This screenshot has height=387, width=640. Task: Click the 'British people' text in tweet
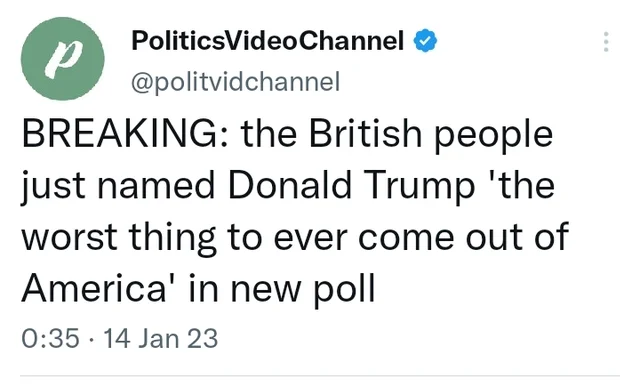tap(431, 135)
